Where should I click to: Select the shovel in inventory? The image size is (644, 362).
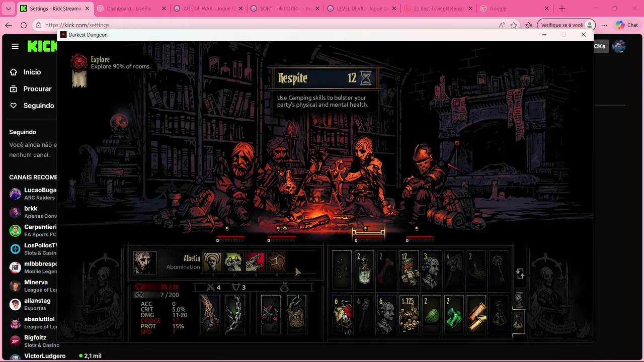tap(453, 270)
